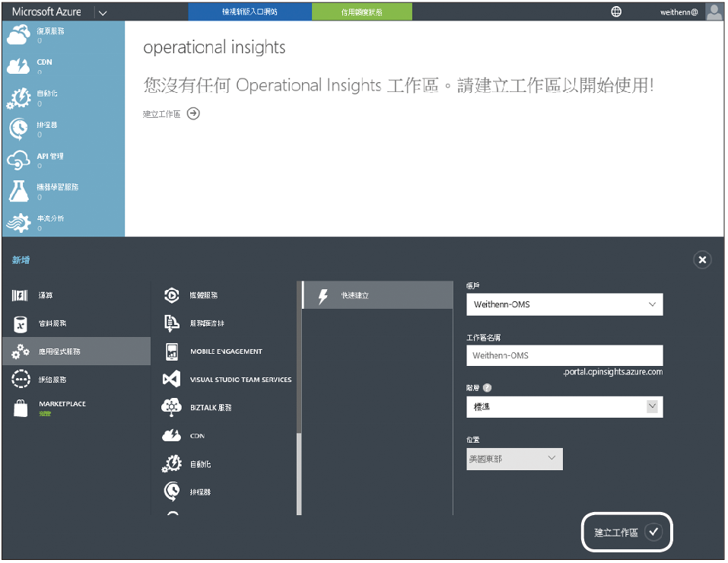The width and height of the screenshot is (728, 563).
Task: Open 排程器 in the blue sidebar
Action: tap(63, 129)
